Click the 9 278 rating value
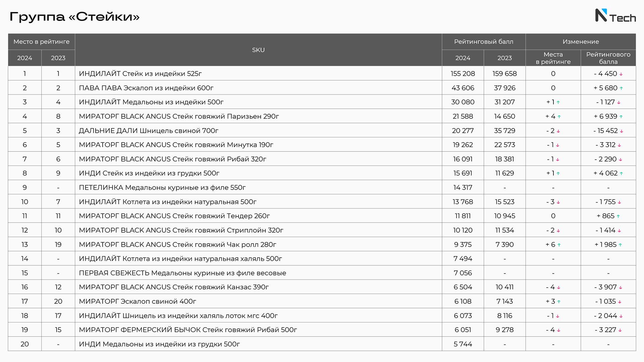Screen dimensions: 644x362 click(504, 330)
